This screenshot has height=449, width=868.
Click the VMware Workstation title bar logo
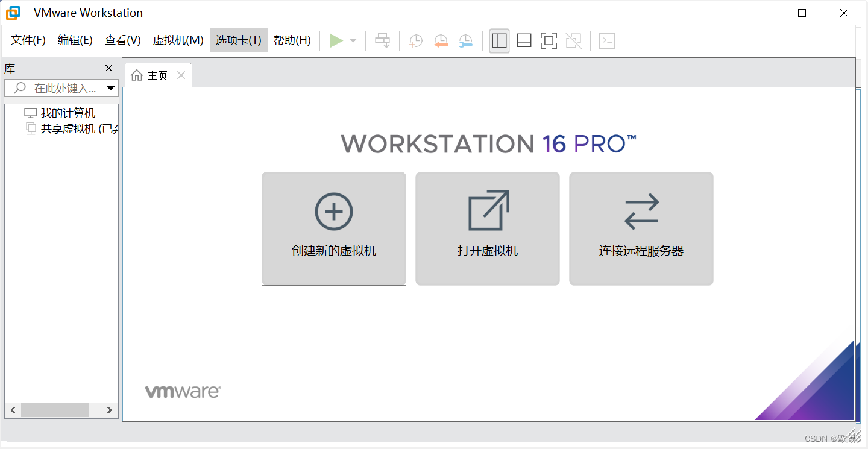click(13, 13)
